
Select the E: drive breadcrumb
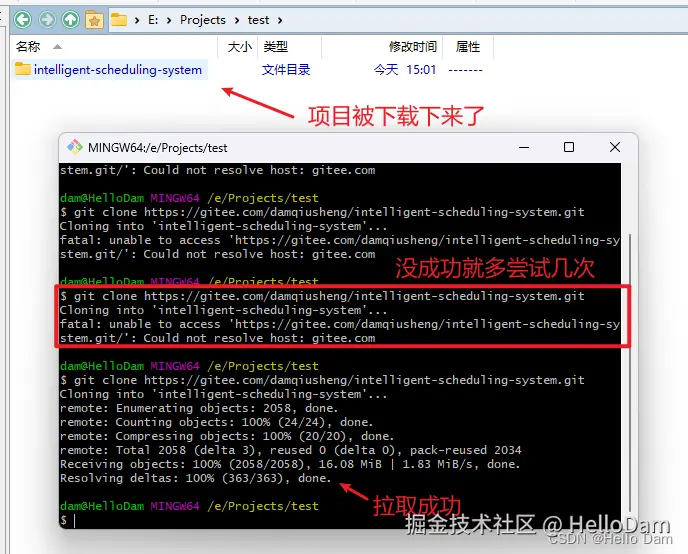pyautogui.click(x=153, y=20)
